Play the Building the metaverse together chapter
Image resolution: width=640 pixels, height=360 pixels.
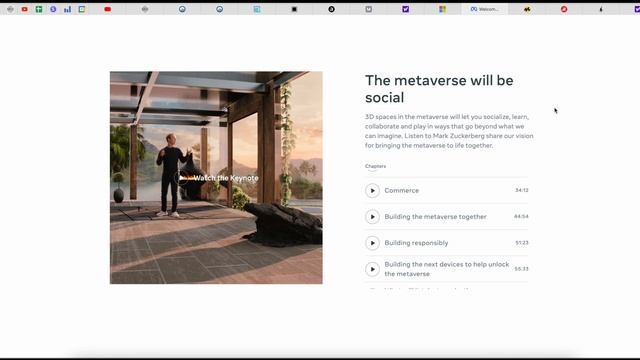point(372,217)
